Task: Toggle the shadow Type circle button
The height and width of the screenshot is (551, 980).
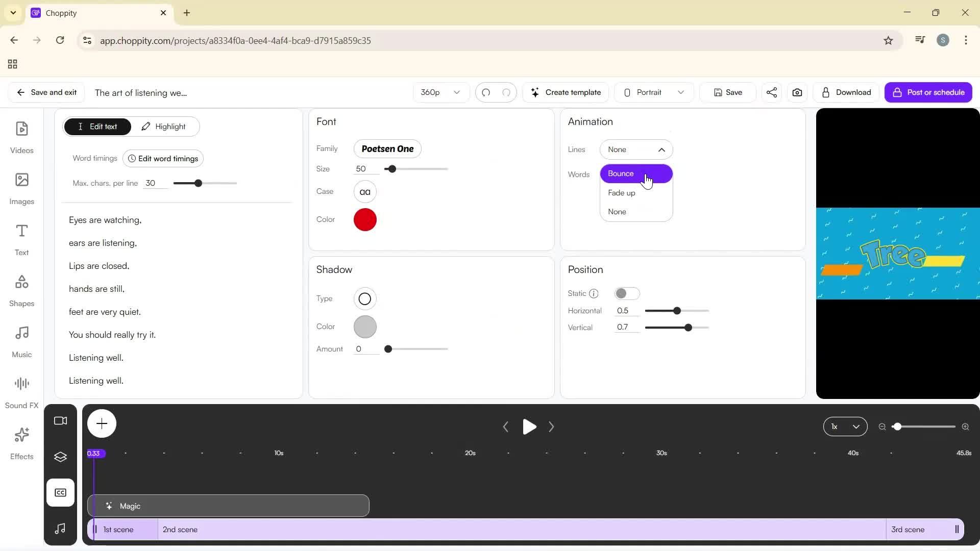Action: pyautogui.click(x=364, y=299)
